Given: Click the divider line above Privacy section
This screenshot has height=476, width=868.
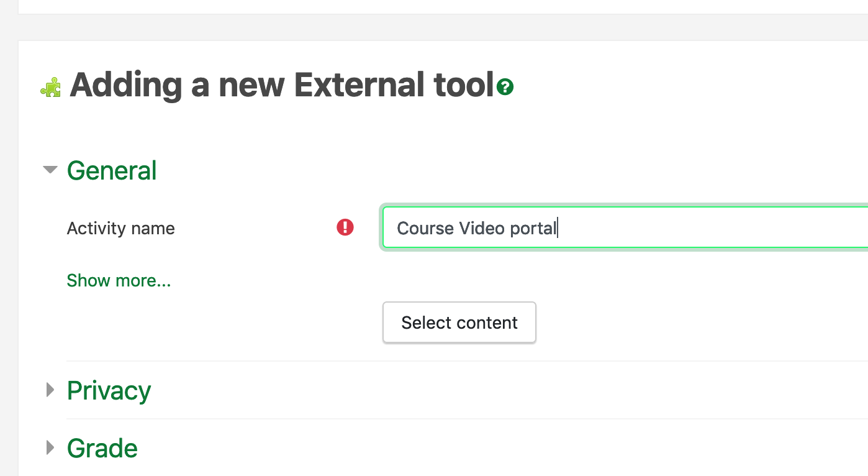Looking at the screenshot, I should coord(466,361).
